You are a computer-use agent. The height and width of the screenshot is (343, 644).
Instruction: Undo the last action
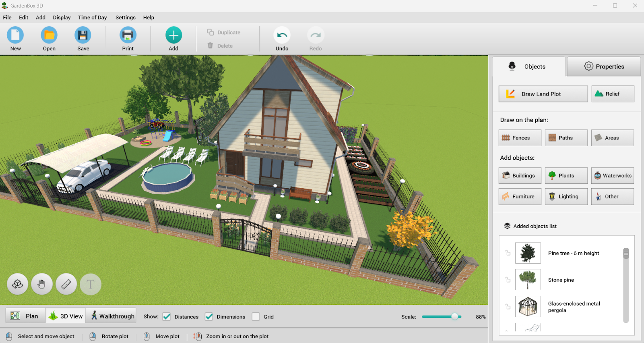[282, 35]
